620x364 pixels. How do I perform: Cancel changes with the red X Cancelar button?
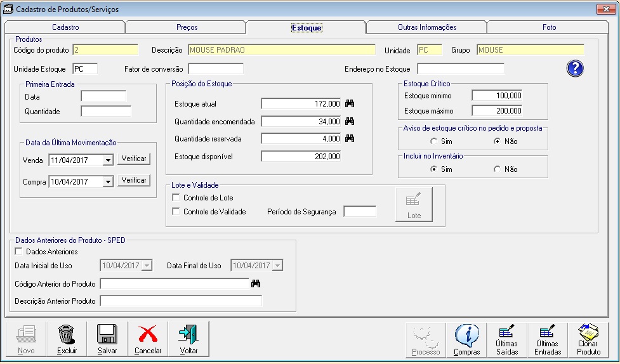pyautogui.click(x=148, y=339)
